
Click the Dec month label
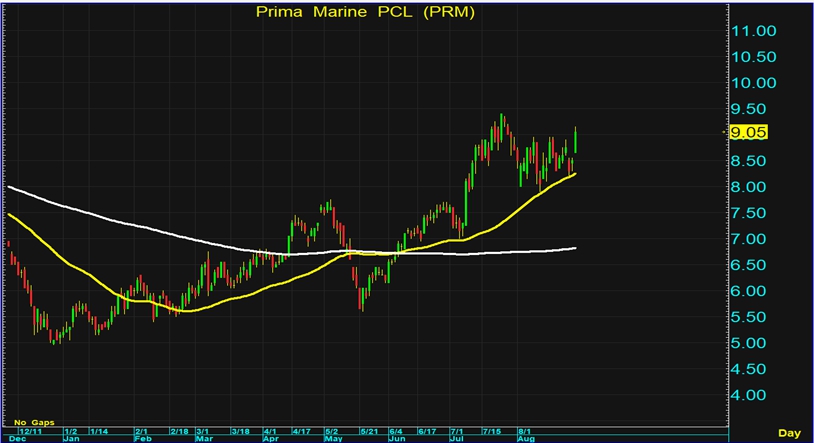pyautogui.click(x=17, y=439)
